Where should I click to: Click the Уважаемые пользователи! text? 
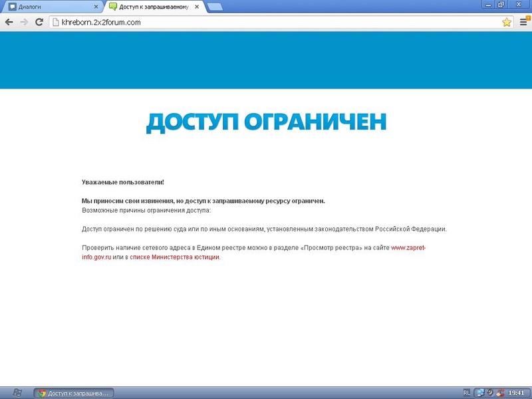(123, 182)
